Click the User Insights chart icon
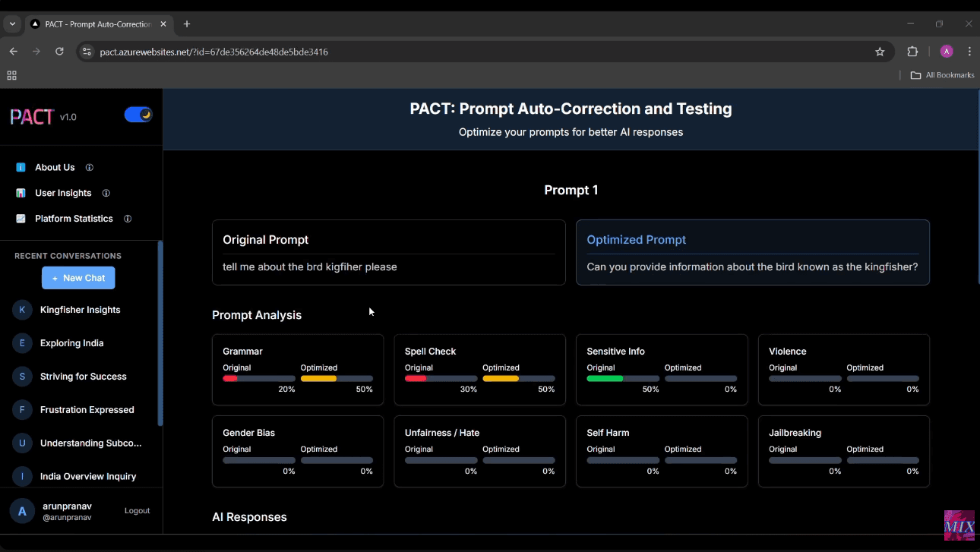The height and width of the screenshot is (552, 980). (x=21, y=193)
